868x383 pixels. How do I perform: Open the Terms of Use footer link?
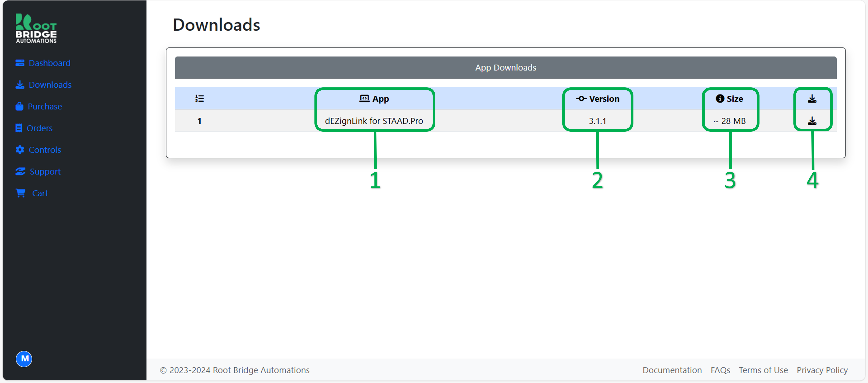pyautogui.click(x=763, y=370)
